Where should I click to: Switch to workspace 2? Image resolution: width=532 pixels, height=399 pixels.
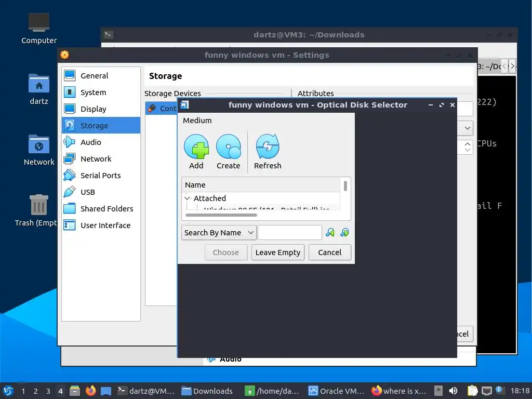click(x=36, y=391)
